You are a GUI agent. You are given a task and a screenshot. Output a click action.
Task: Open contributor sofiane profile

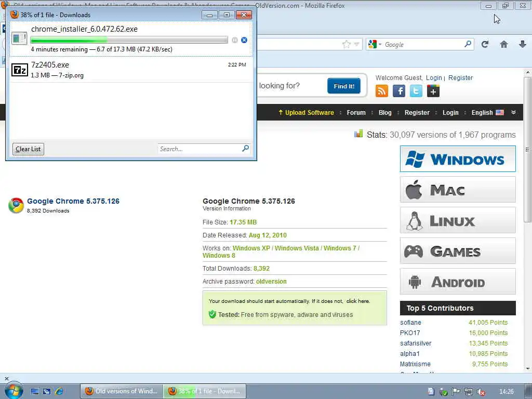410,322
